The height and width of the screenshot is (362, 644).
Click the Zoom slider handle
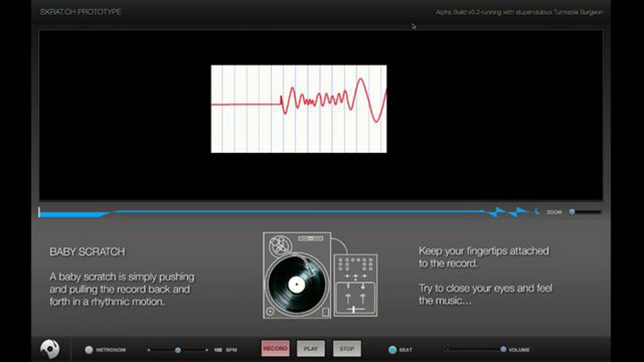(x=572, y=212)
